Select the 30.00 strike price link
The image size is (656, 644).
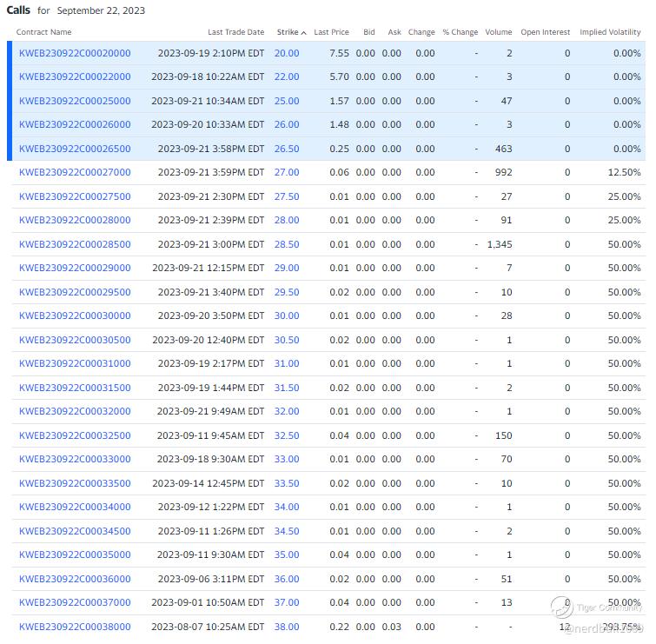coord(287,315)
